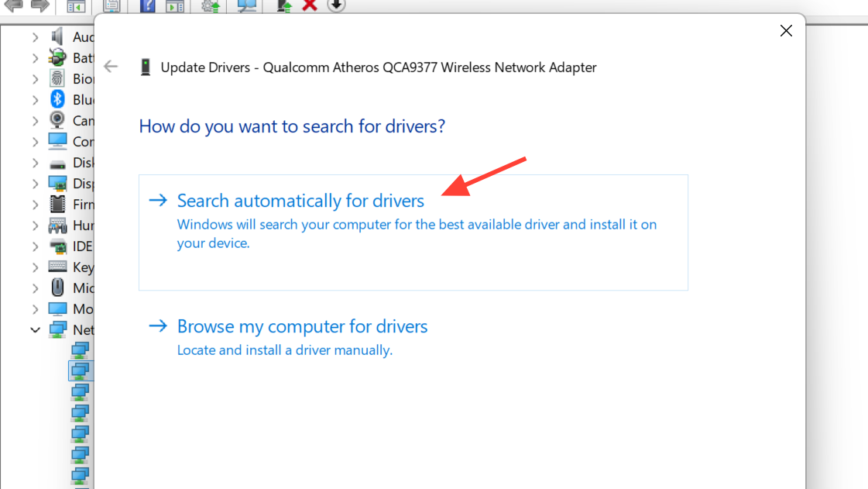Expand the Audio category chevron
Image resolution: width=868 pixels, height=489 pixels.
point(35,37)
